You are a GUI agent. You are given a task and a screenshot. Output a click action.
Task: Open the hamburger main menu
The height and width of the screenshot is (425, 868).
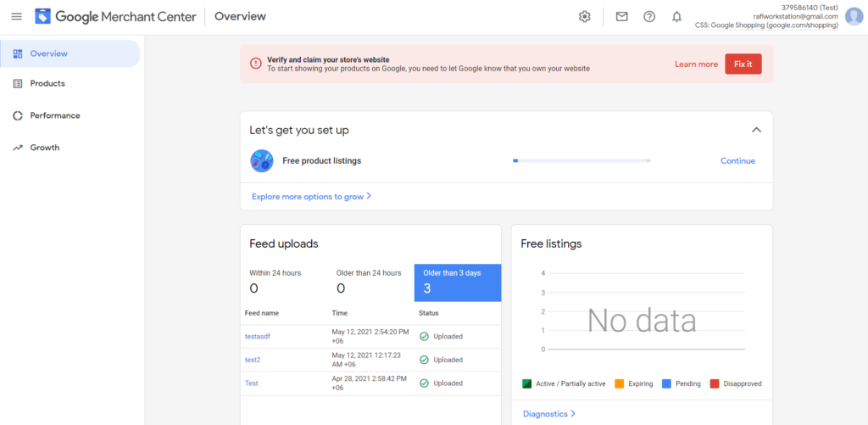pos(17,17)
